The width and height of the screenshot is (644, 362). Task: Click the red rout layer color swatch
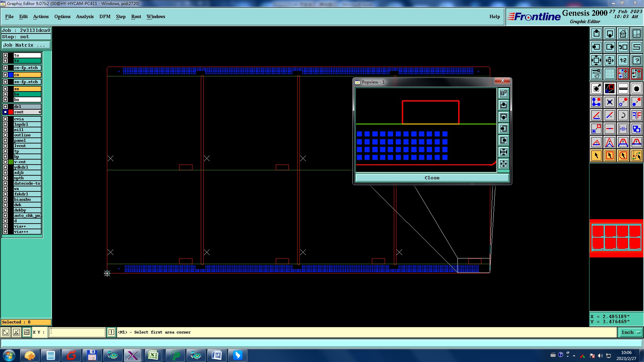click(11, 112)
